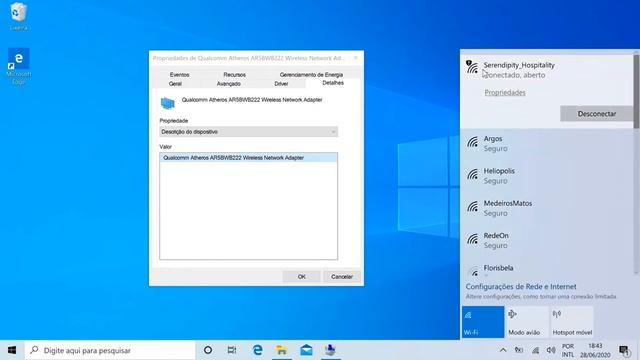Toggle the Wi-Fi quick action tile
The height and width of the screenshot is (360, 640).
point(483,322)
